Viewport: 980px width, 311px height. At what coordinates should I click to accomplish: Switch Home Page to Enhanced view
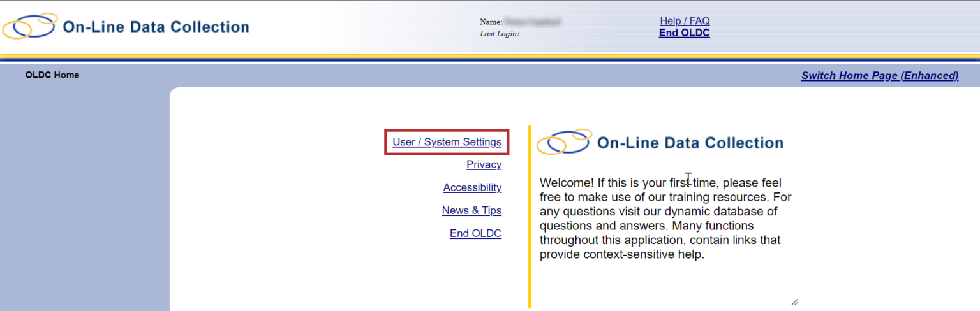[879, 76]
